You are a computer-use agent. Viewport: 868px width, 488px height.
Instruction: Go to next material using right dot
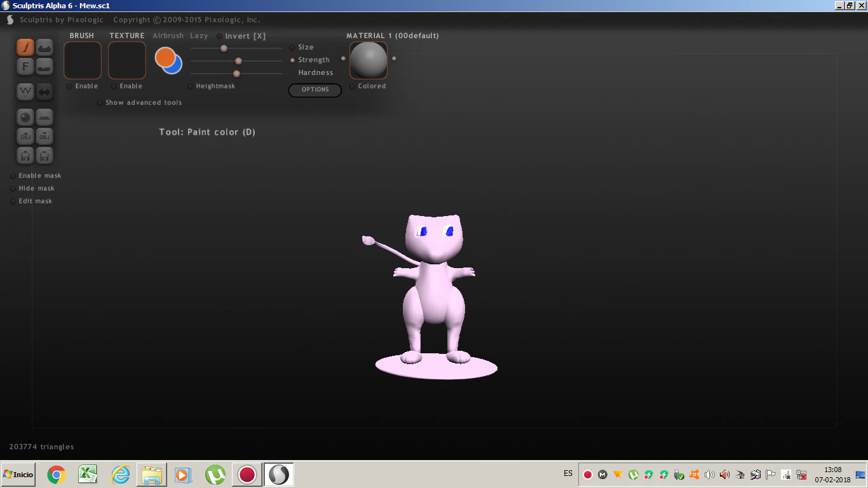[394, 58]
